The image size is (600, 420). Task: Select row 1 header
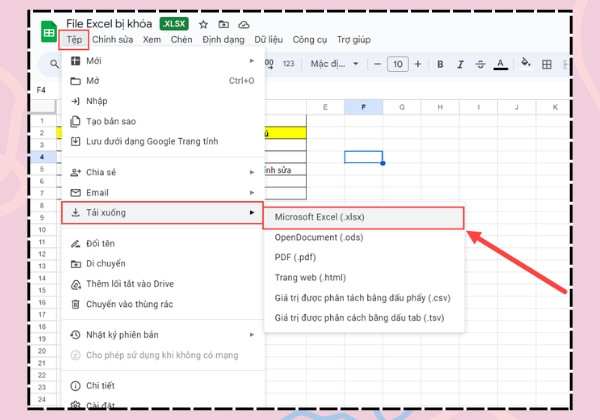pyautogui.click(x=42, y=121)
